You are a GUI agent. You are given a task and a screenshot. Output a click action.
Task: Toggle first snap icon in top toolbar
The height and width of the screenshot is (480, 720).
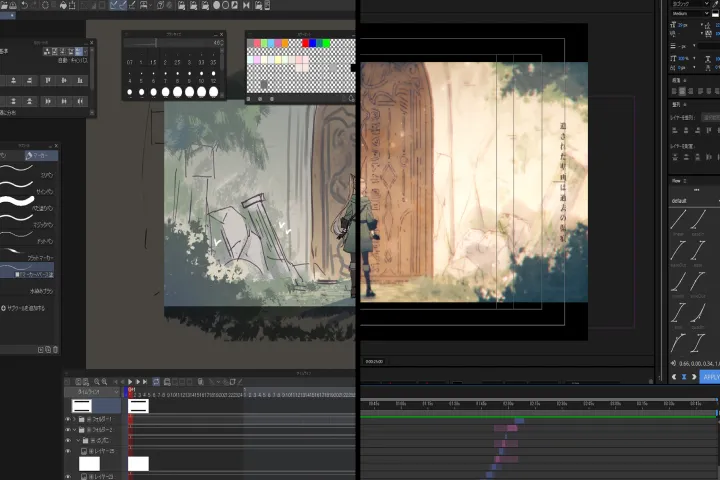tap(113, 5)
